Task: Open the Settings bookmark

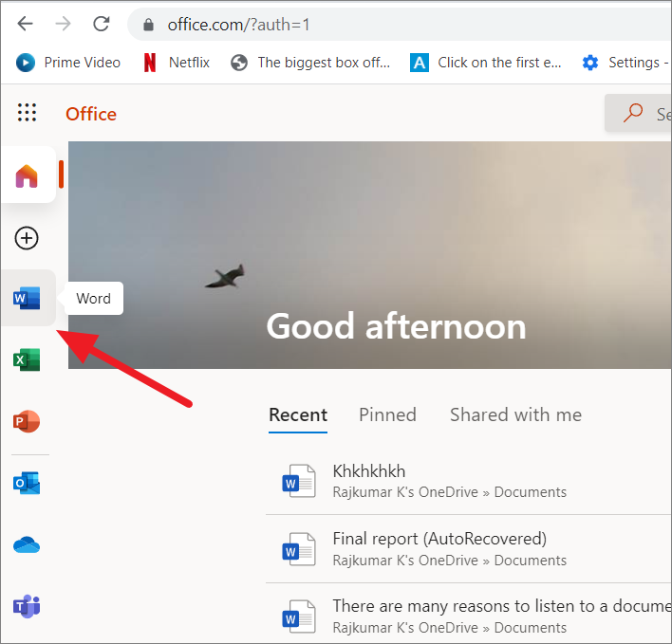Action: click(x=626, y=63)
